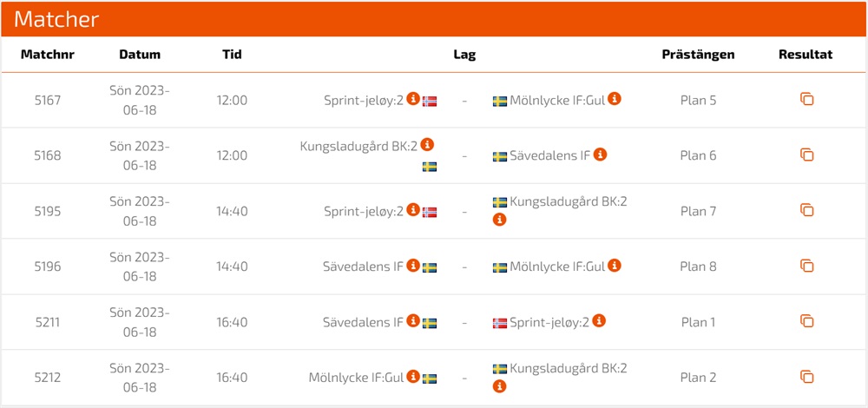868x408 pixels.
Task: Click info icon beside Mölnlycke IF:Gul in match 5212
Action: 413,377
